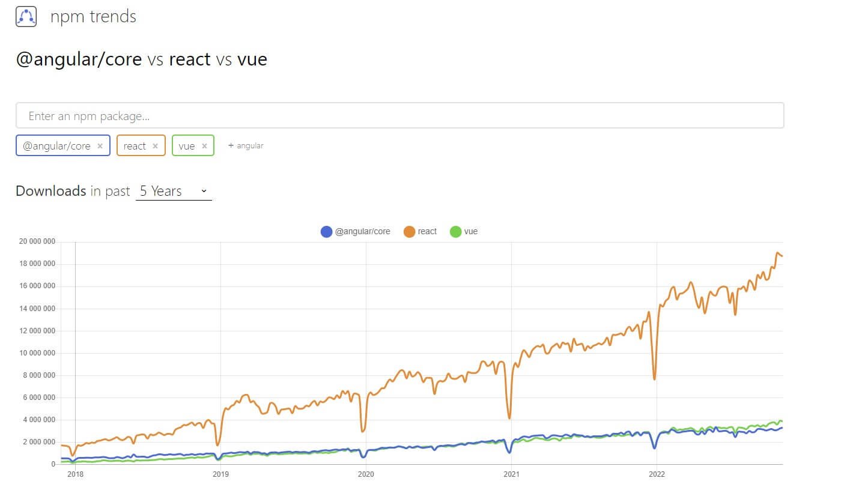Click the orange react legend circle
Image resolution: width=868 pixels, height=493 pixels.
(410, 232)
